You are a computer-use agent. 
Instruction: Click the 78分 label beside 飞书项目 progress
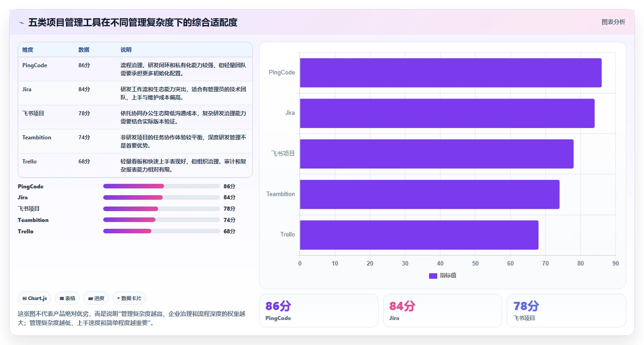[230, 209]
